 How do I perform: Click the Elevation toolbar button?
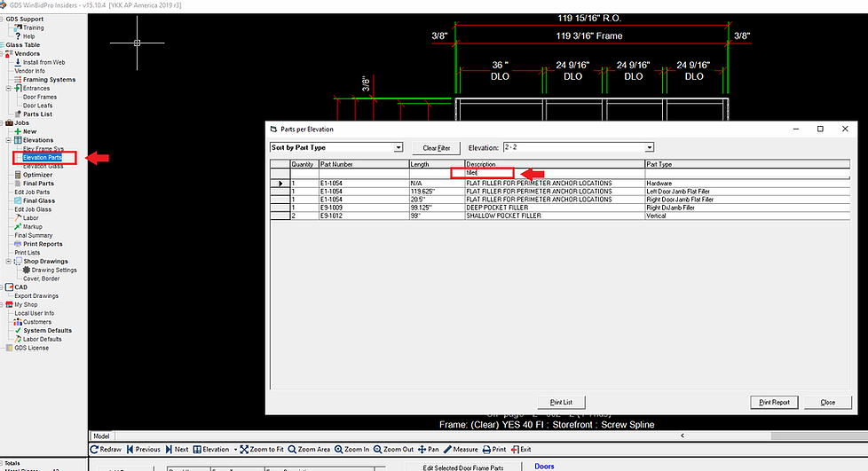click(211, 450)
